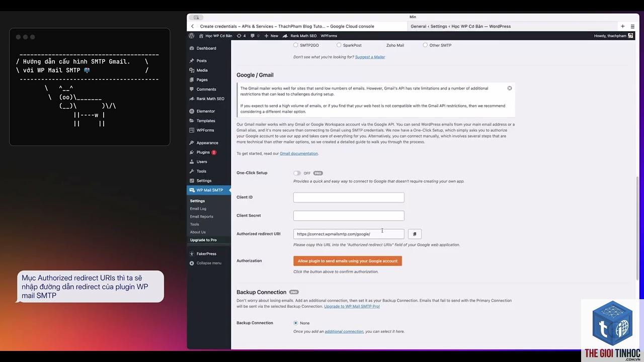Click the PRO badge beside Backup Connection heading

pos(294,292)
